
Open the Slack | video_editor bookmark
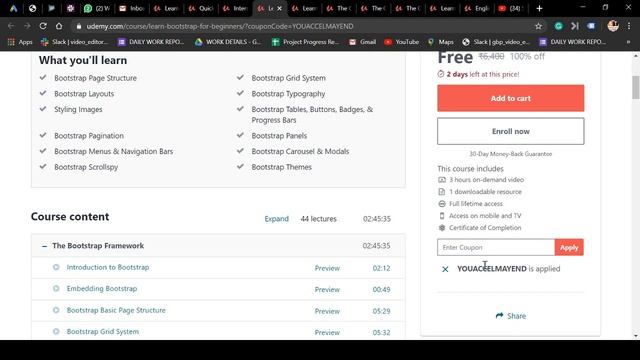(x=74, y=42)
